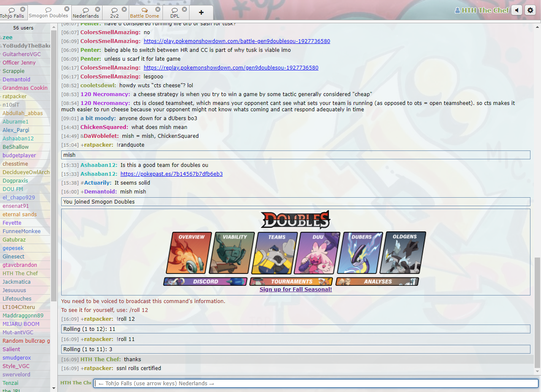This screenshot has width=541, height=392.
Task: Select user Alex_Pargi in list
Action: [x=25, y=130]
